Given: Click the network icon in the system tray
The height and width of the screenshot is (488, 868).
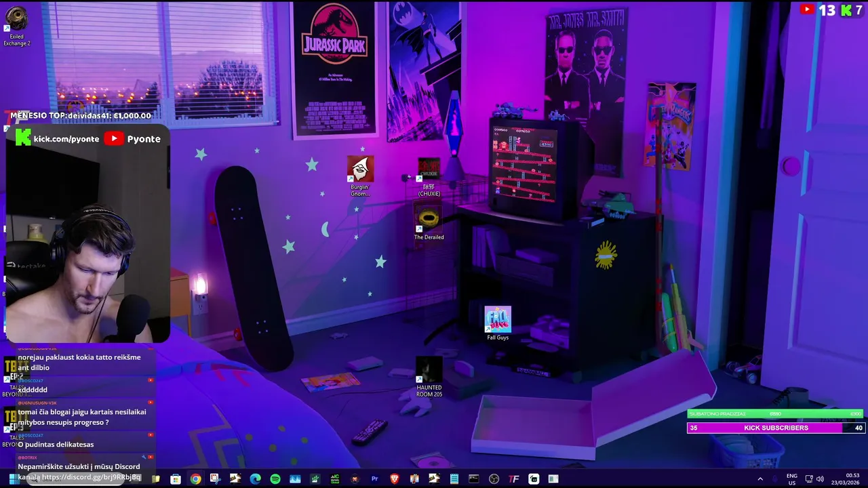Looking at the screenshot, I should 809,479.
